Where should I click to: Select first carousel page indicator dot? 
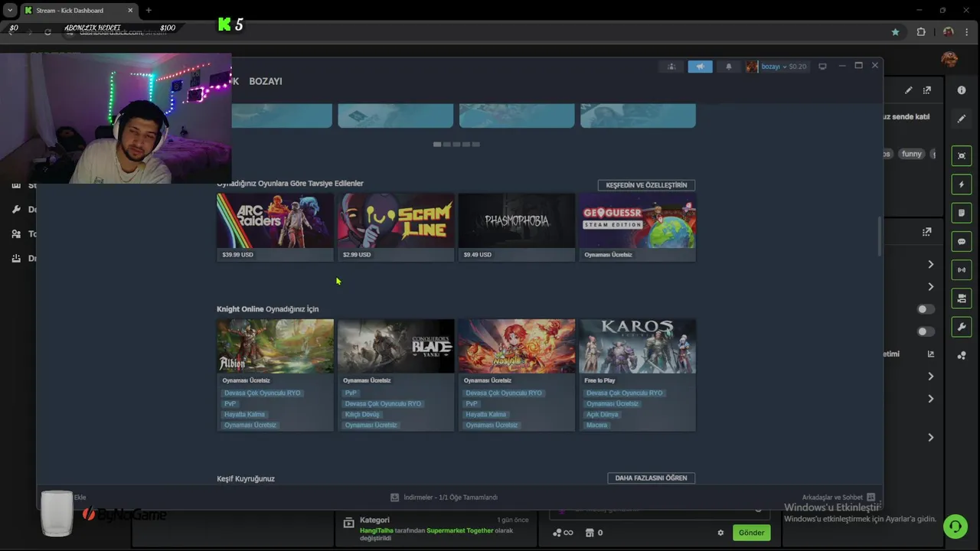click(437, 144)
